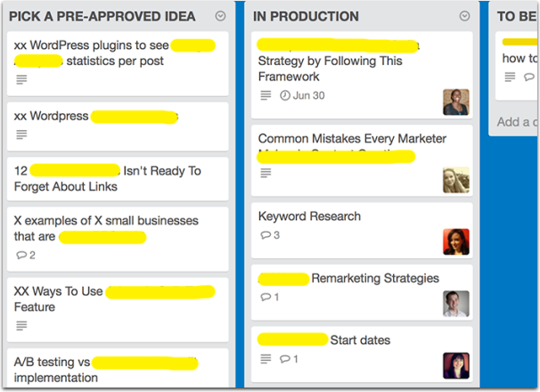Click comment icon on Remarketing Strategies card
The image size is (540, 392).
[265, 297]
